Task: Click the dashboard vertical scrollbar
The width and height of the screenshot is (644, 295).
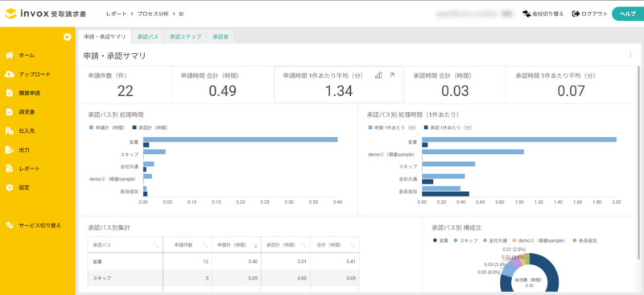Action: click(638, 163)
